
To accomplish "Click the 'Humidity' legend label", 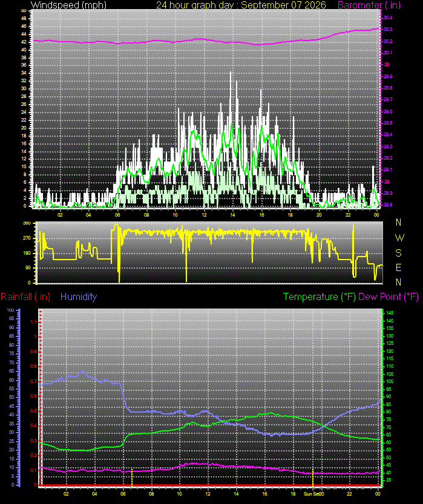I will [x=79, y=296].
